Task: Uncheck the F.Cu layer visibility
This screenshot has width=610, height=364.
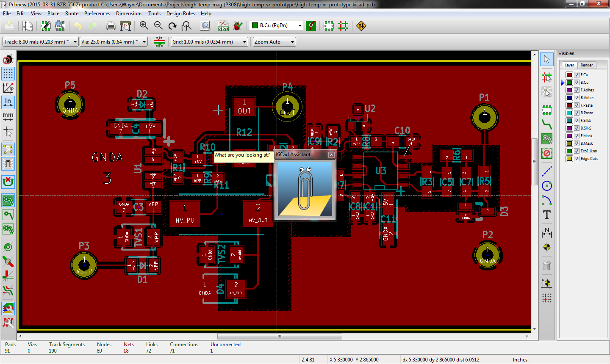Action: click(x=577, y=75)
